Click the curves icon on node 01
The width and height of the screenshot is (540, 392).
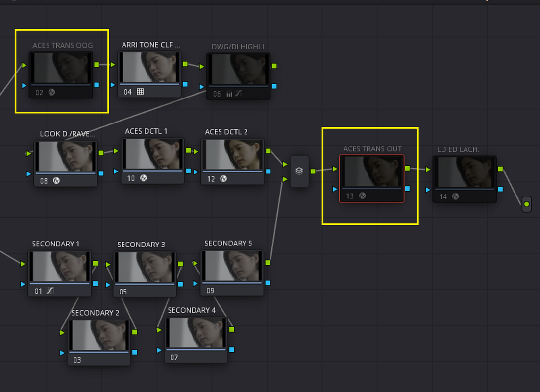click(x=50, y=291)
